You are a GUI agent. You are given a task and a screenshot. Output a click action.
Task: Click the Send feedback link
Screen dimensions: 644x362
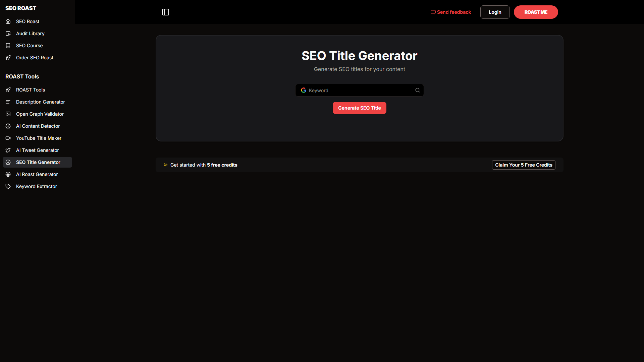(451, 12)
